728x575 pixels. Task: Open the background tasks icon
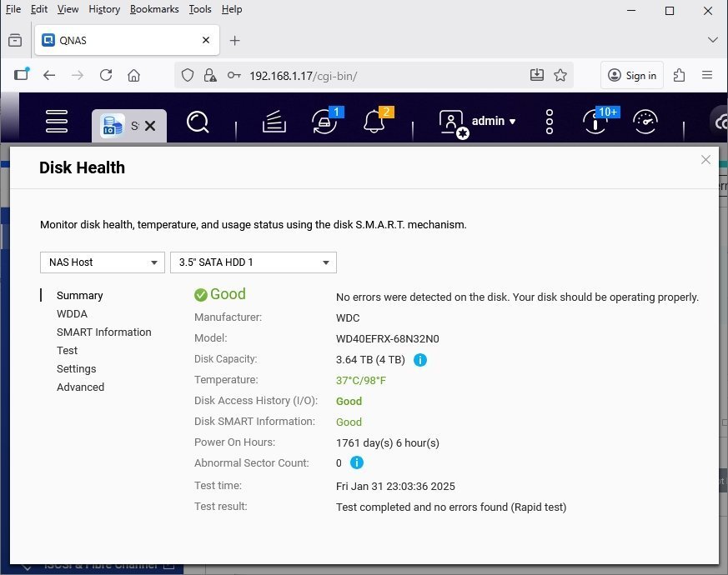pos(274,122)
